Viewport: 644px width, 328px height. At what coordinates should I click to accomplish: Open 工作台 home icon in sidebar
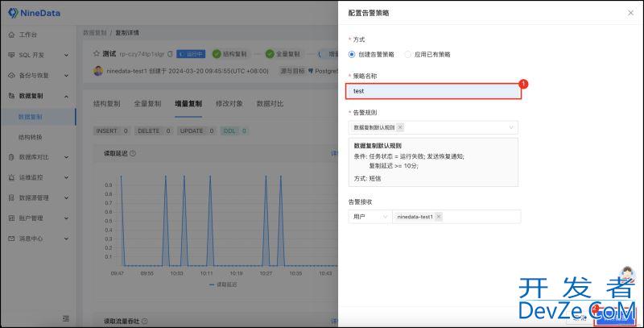[x=11, y=35]
